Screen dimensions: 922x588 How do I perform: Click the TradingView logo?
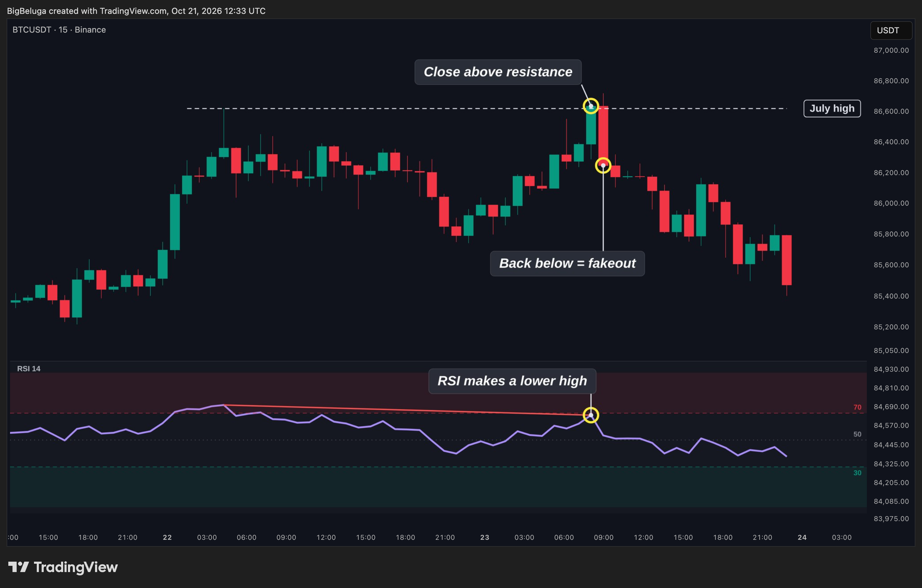[63, 567]
